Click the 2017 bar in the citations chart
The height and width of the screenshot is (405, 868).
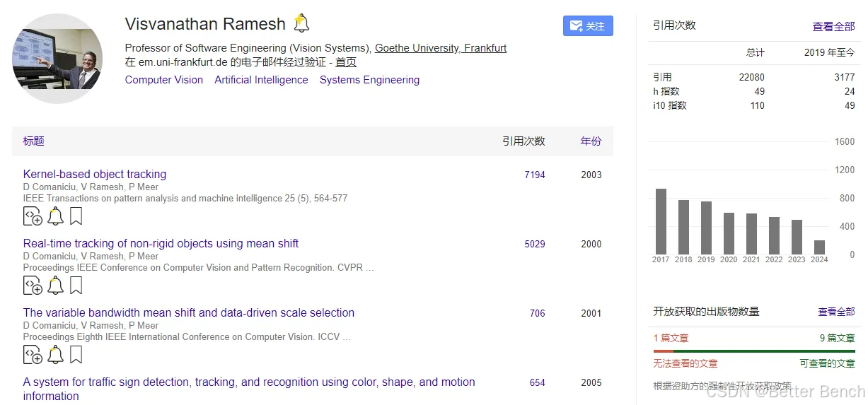[661, 221]
